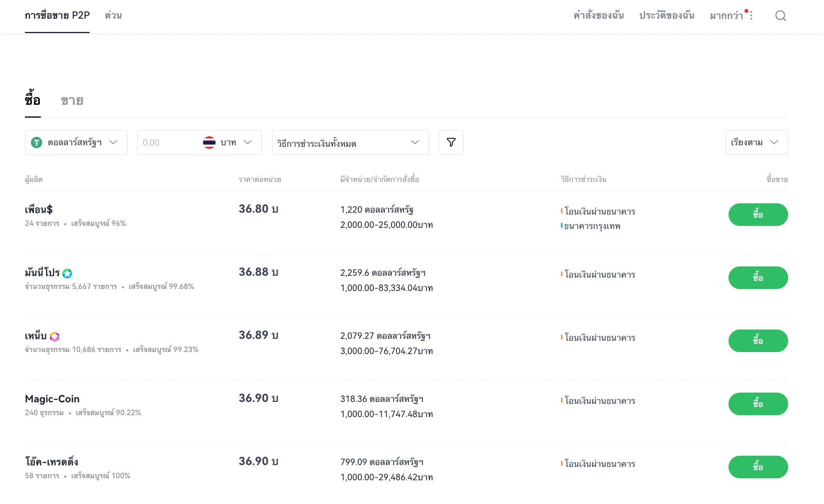Open the เหน็บ merchant profile
Viewport: 824px width, 504px height.
pos(35,336)
